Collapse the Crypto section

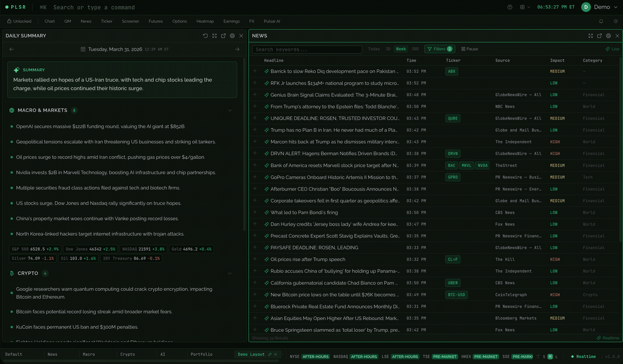pos(230,274)
